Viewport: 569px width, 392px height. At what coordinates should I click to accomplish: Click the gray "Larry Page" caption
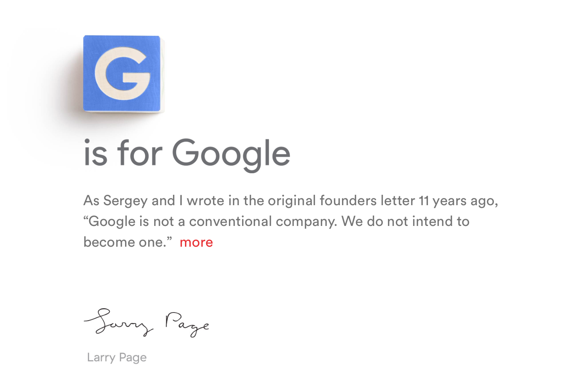(x=117, y=357)
